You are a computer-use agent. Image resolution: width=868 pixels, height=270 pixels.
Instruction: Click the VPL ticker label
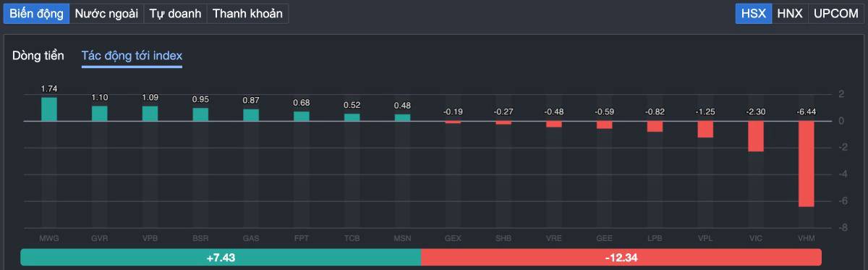pos(705,238)
